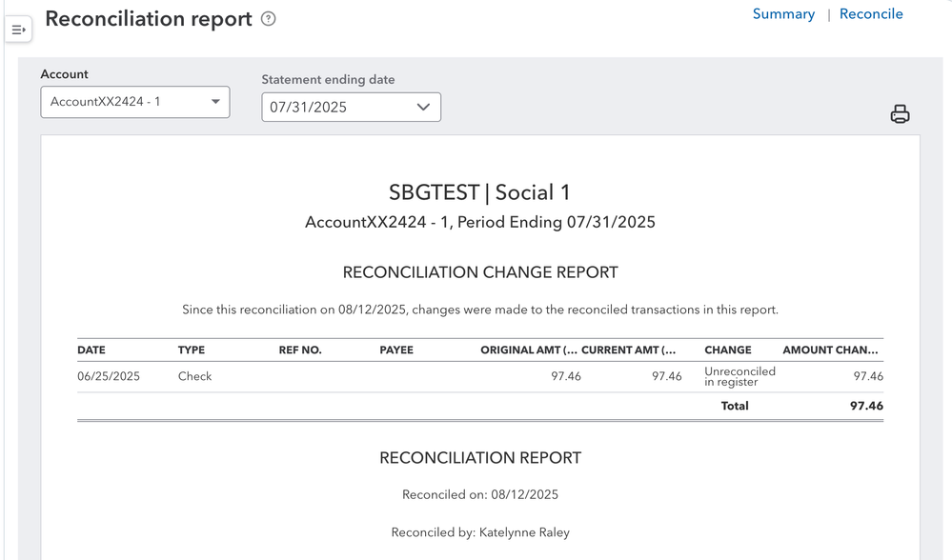Image resolution: width=952 pixels, height=560 pixels.
Task: Click the DATE column header
Action: [91, 350]
